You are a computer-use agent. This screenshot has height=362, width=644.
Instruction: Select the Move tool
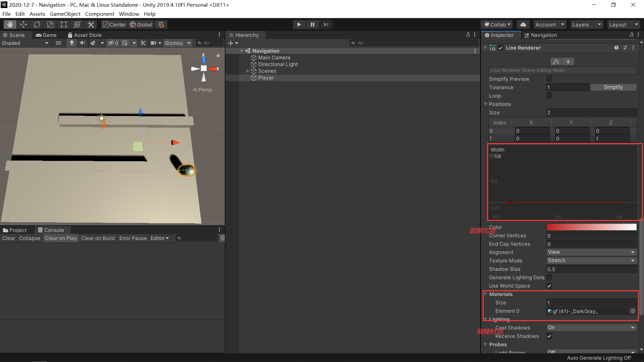click(23, 24)
